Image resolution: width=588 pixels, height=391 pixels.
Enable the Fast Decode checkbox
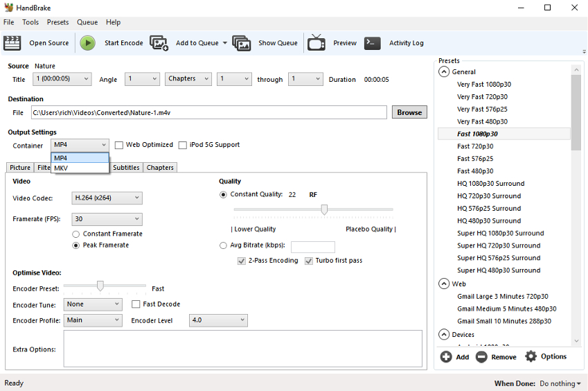tap(136, 304)
